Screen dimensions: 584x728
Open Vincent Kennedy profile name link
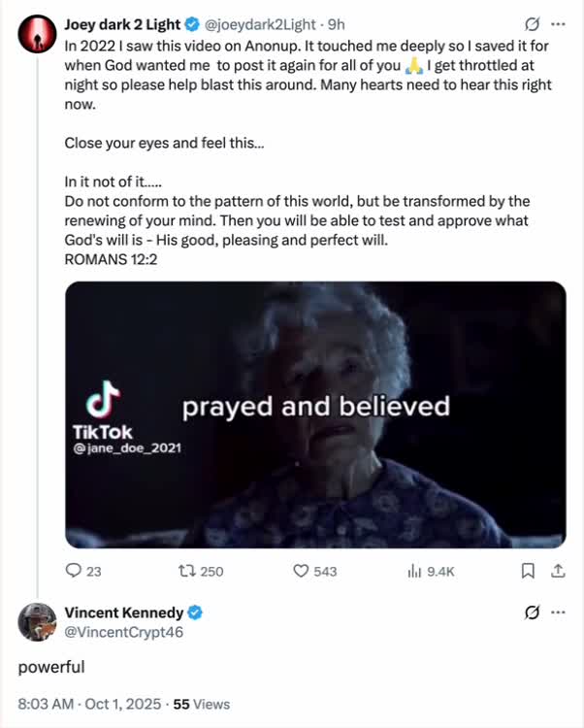click(124, 612)
